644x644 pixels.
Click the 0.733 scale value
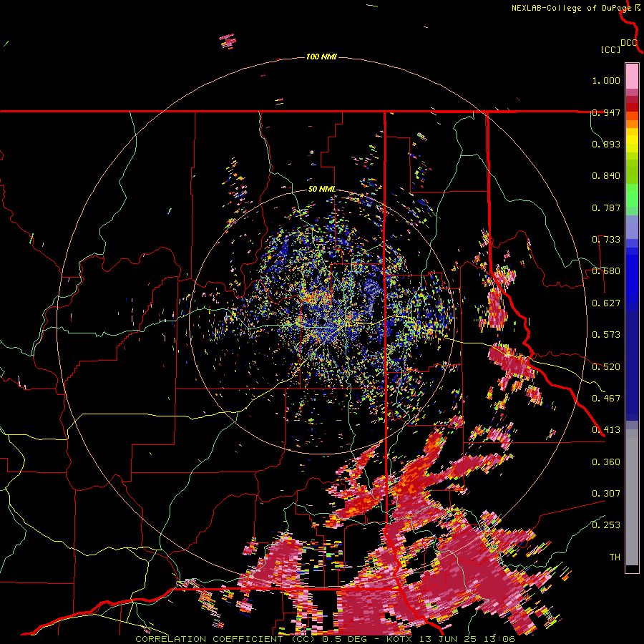point(606,240)
